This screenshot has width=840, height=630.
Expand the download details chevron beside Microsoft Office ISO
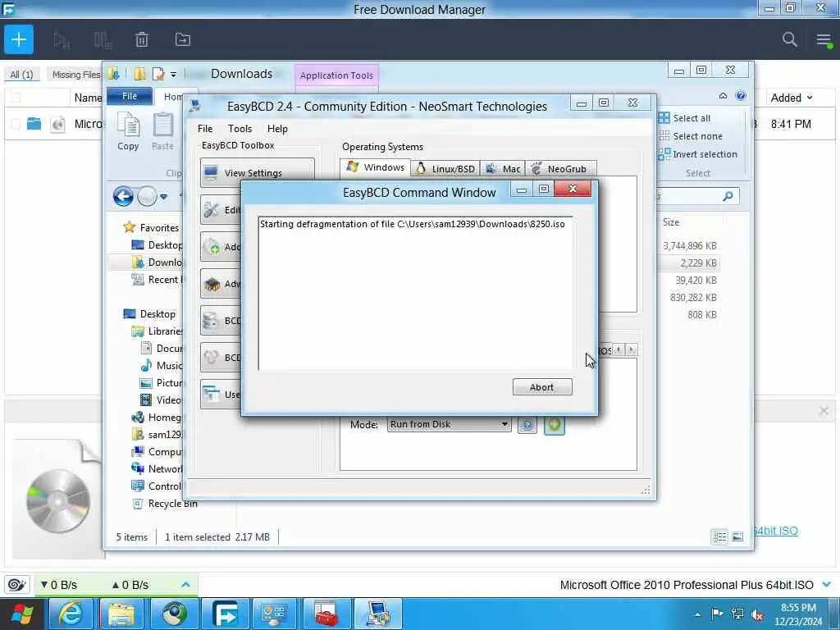coord(827,584)
